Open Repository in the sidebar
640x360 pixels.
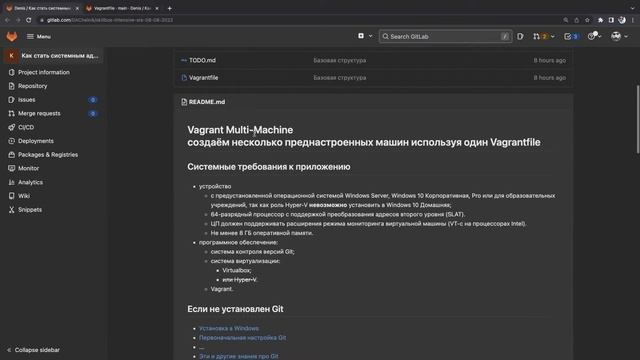coord(33,86)
